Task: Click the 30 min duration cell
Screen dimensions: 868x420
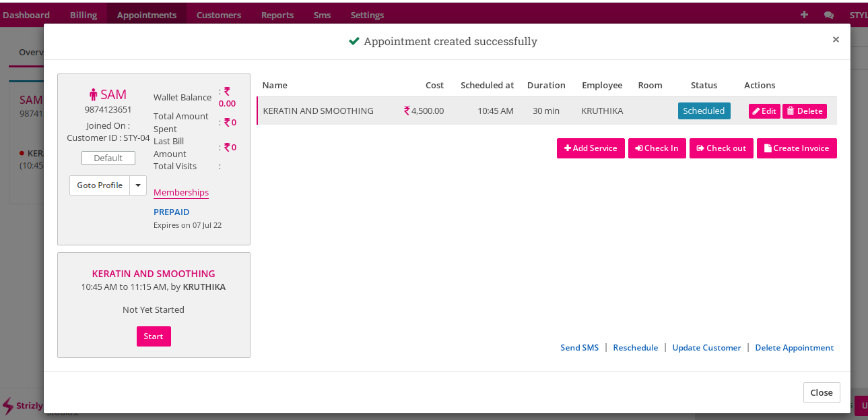Action: point(546,111)
